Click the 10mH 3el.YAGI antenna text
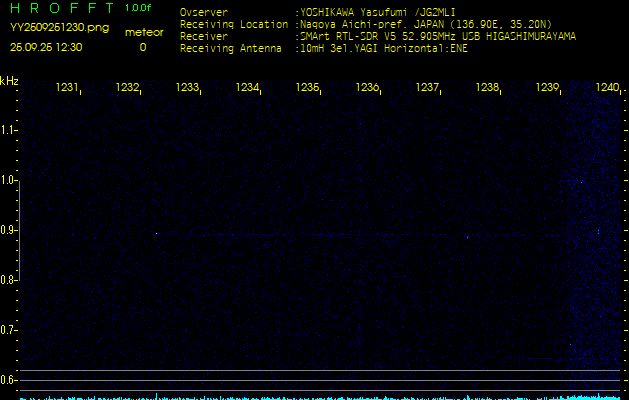Screen dimensions: 629x400 click(384, 49)
